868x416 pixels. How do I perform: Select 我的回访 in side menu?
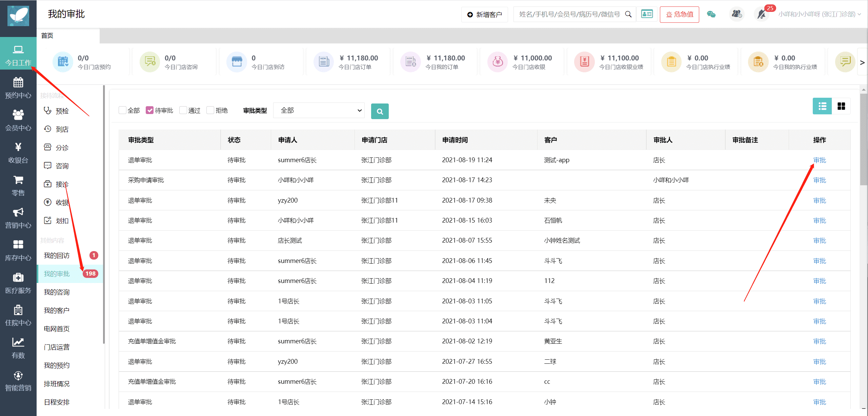(x=57, y=256)
